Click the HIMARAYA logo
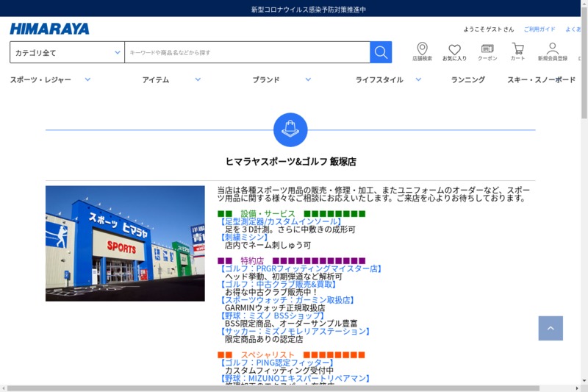Image resolution: width=588 pixels, height=392 pixels. coord(49,29)
